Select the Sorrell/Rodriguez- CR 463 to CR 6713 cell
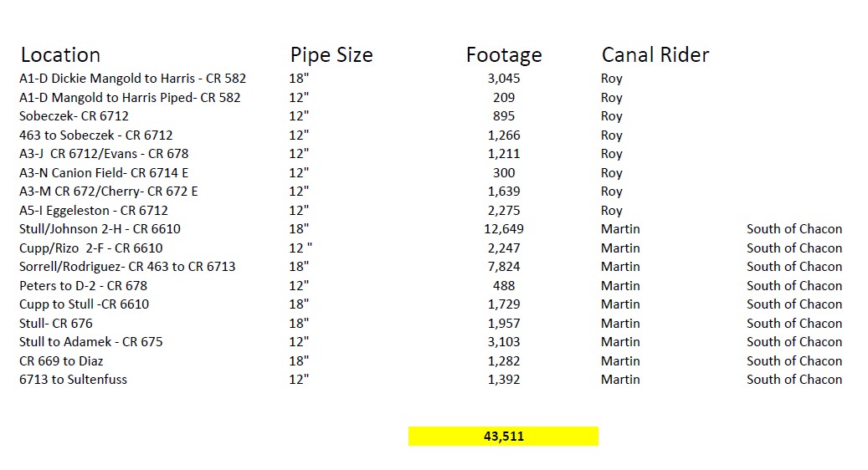This screenshot has width=868, height=470. pos(127,267)
